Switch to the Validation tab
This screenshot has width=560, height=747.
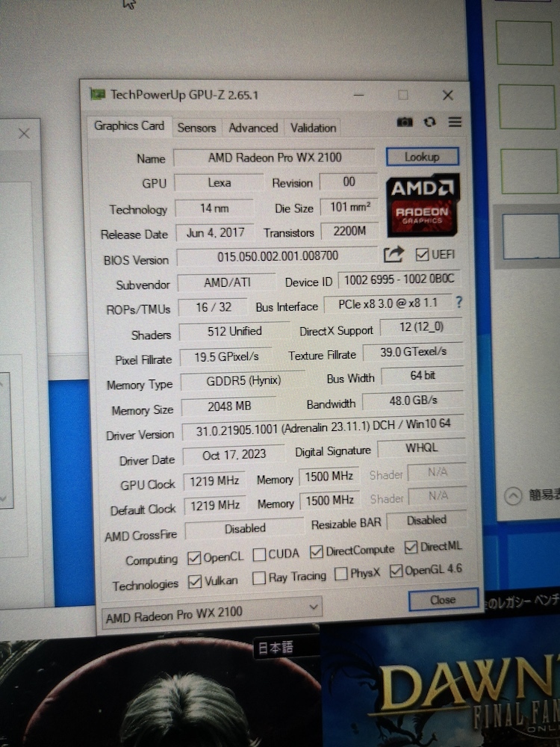(x=313, y=128)
